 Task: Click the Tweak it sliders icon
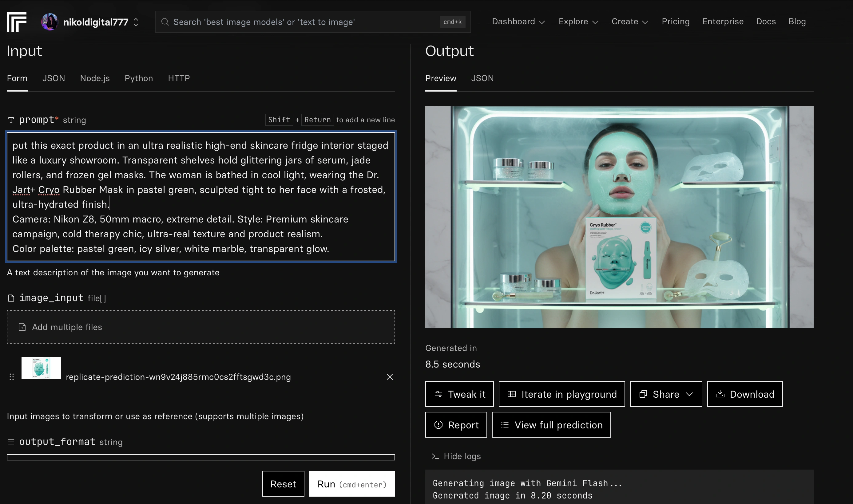click(438, 394)
